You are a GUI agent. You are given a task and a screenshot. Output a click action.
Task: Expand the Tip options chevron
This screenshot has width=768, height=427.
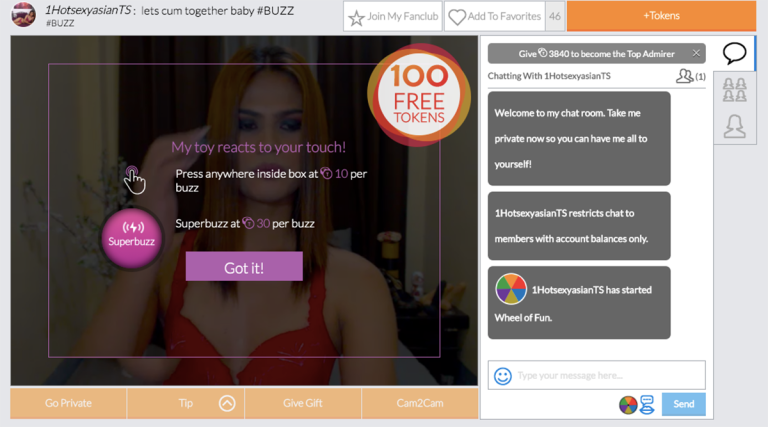click(226, 404)
